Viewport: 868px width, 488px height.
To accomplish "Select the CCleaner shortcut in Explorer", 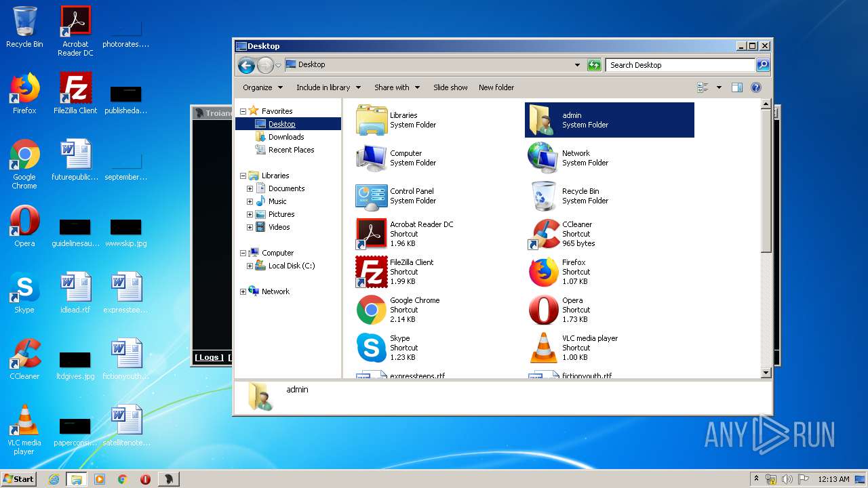I will 543,234.
